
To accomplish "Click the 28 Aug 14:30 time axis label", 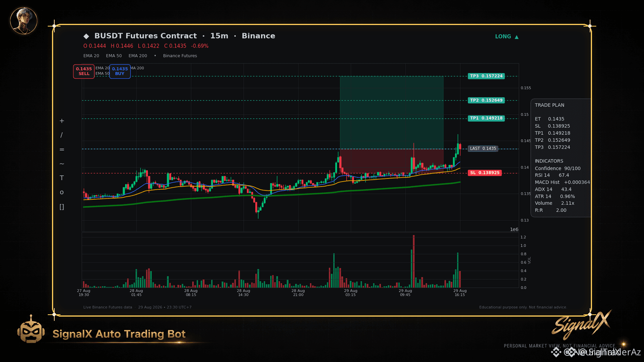I will coord(243,293).
